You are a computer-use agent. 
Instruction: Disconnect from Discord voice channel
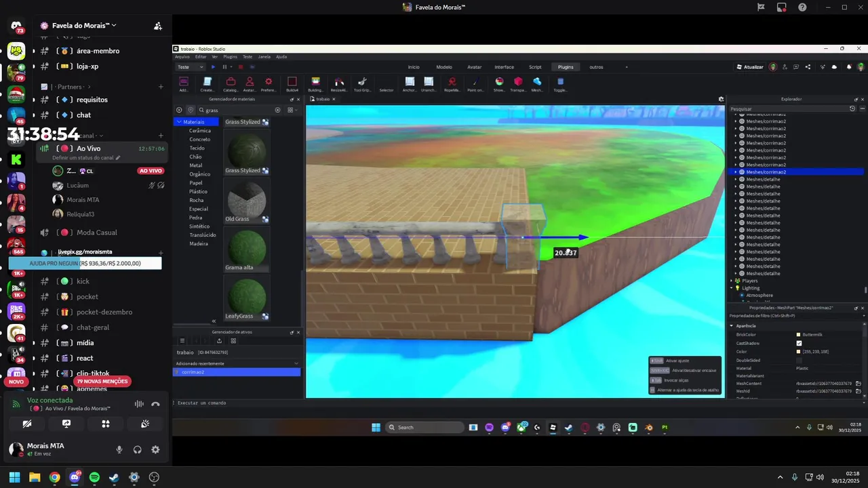click(x=155, y=404)
